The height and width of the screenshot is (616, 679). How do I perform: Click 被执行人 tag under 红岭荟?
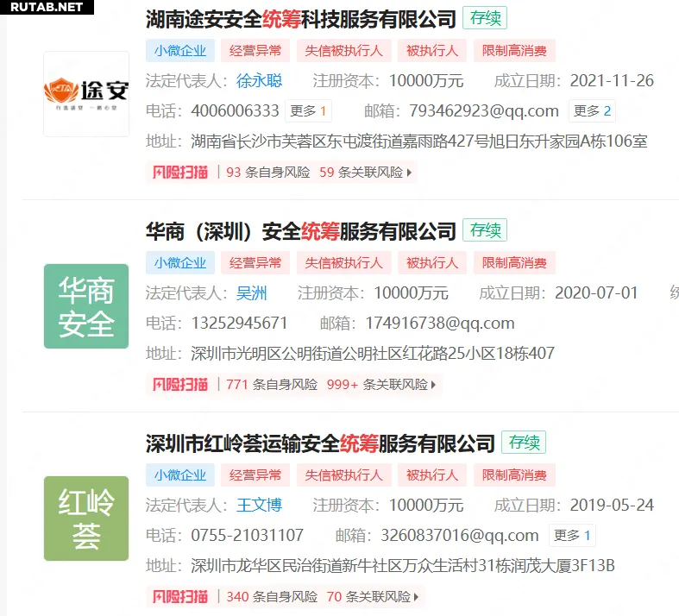click(x=432, y=475)
